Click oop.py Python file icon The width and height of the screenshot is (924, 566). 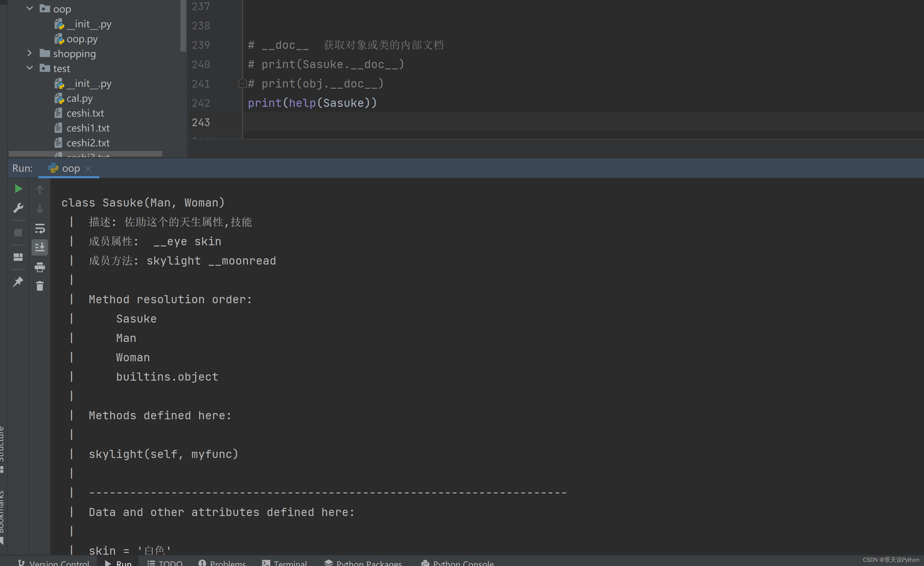[59, 39]
